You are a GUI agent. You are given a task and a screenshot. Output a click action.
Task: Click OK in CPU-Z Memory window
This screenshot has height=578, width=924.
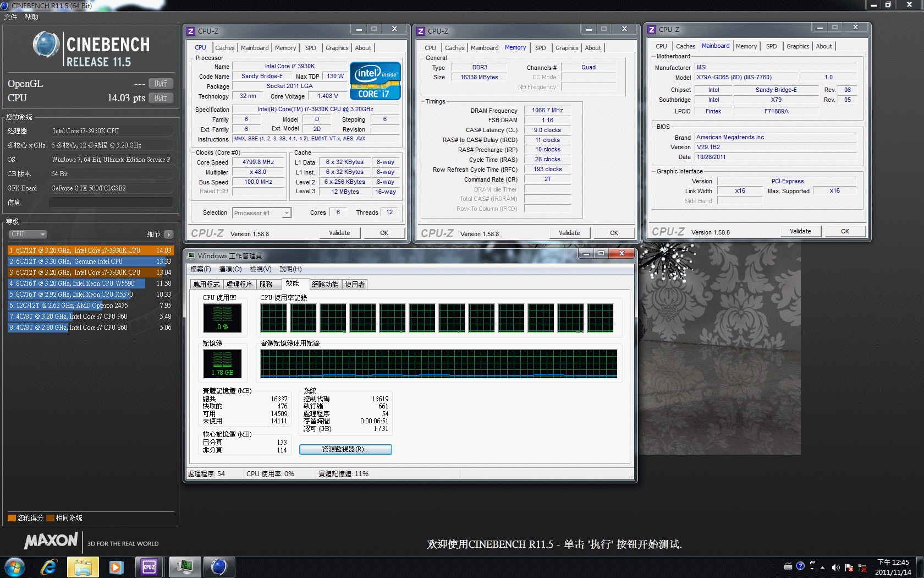point(614,233)
